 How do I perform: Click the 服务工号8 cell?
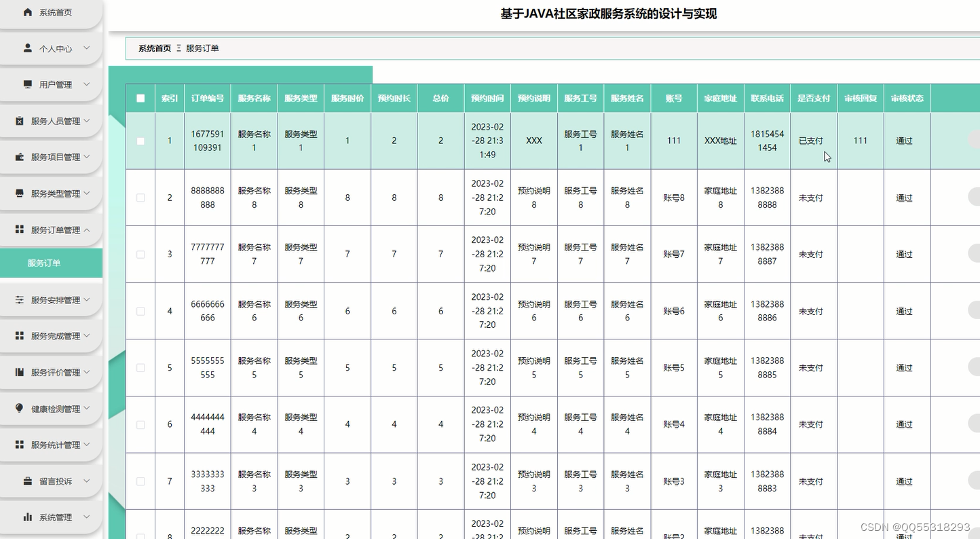580,198
